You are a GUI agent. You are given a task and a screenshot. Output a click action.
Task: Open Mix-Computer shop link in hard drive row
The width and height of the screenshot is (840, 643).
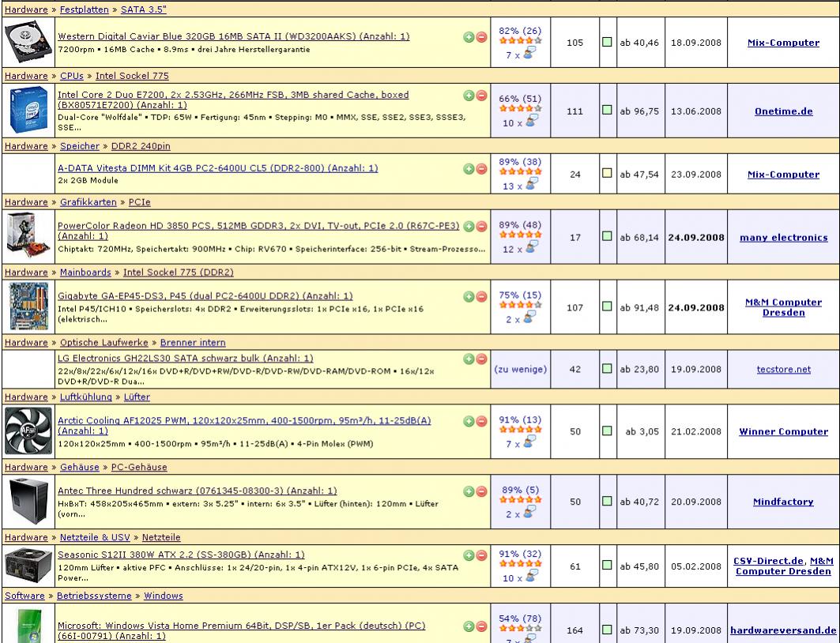(x=783, y=43)
